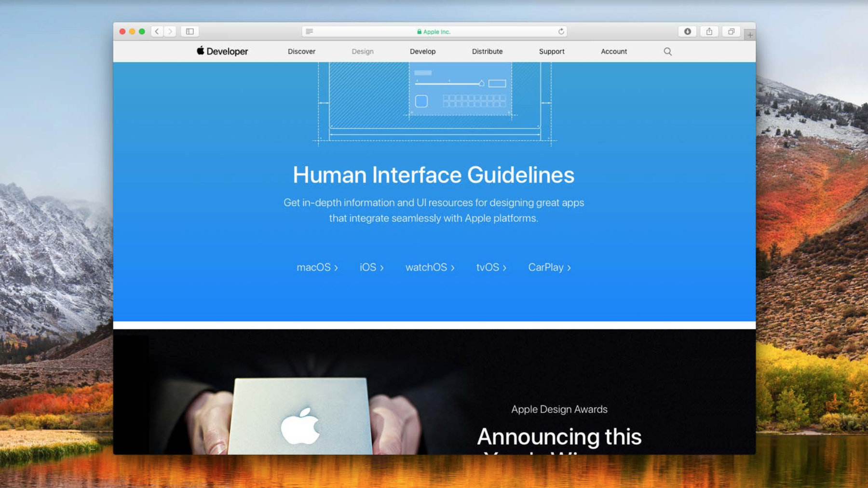
Task: Go forward with Safari's forward arrow
Action: [x=170, y=31]
